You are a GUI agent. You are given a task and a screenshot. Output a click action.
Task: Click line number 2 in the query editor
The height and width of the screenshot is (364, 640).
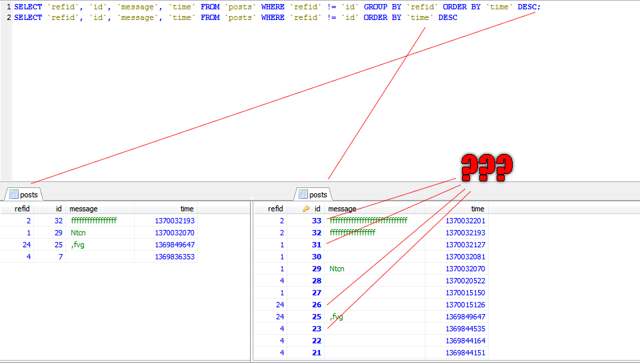click(8, 17)
